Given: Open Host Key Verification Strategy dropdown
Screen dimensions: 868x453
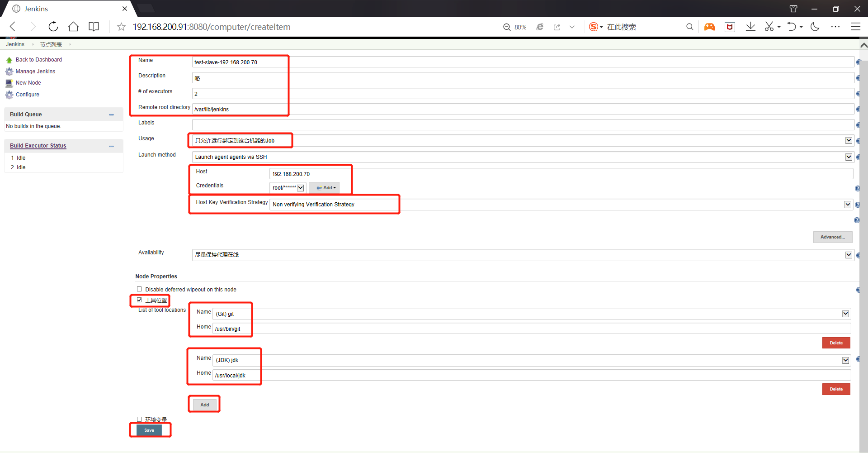Looking at the screenshot, I should click(561, 205).
